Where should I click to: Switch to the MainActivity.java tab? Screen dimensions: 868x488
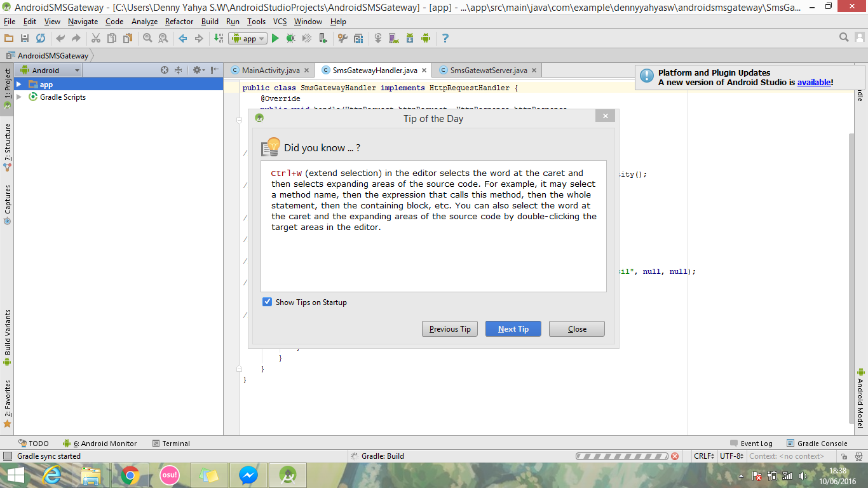point(271,70)
